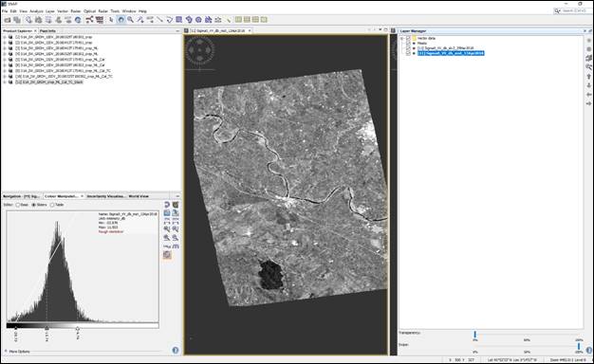Click the Layer Manager help icon
This screenshot has width=594, height=364.
[x=589, y=351]
